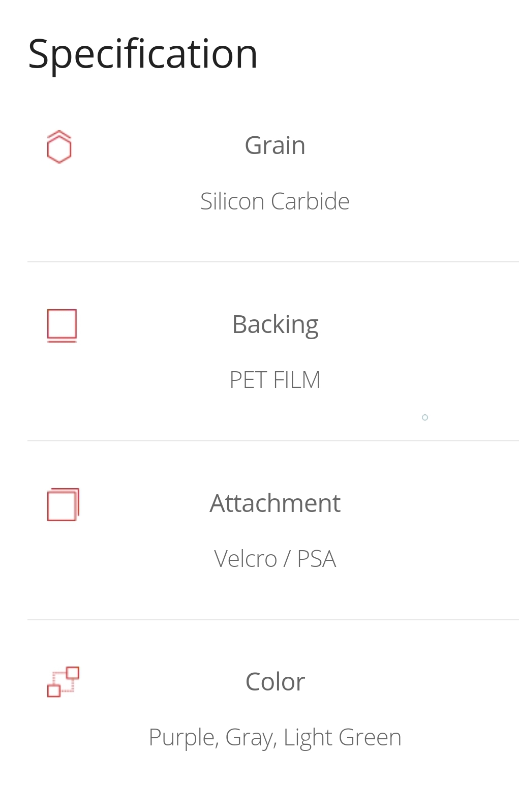This screenshot has height=812, width=519.
Task: Click the square Backing icon
Action: [62, 325]
